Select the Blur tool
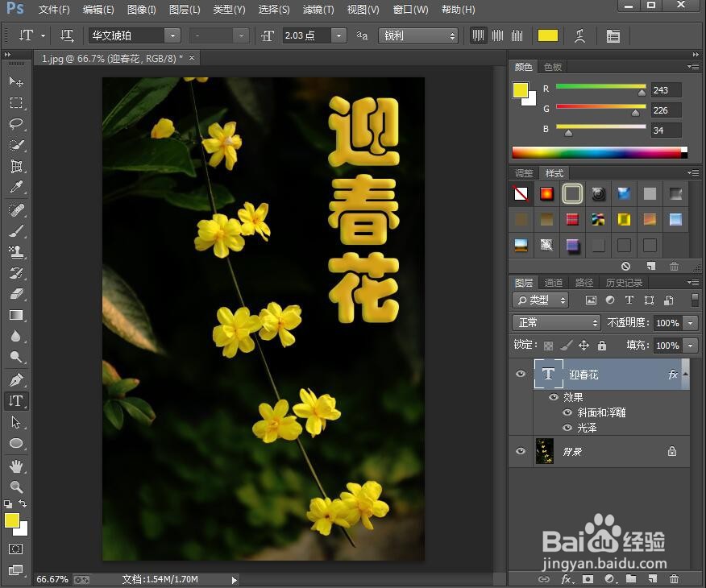 pos(16,336)
